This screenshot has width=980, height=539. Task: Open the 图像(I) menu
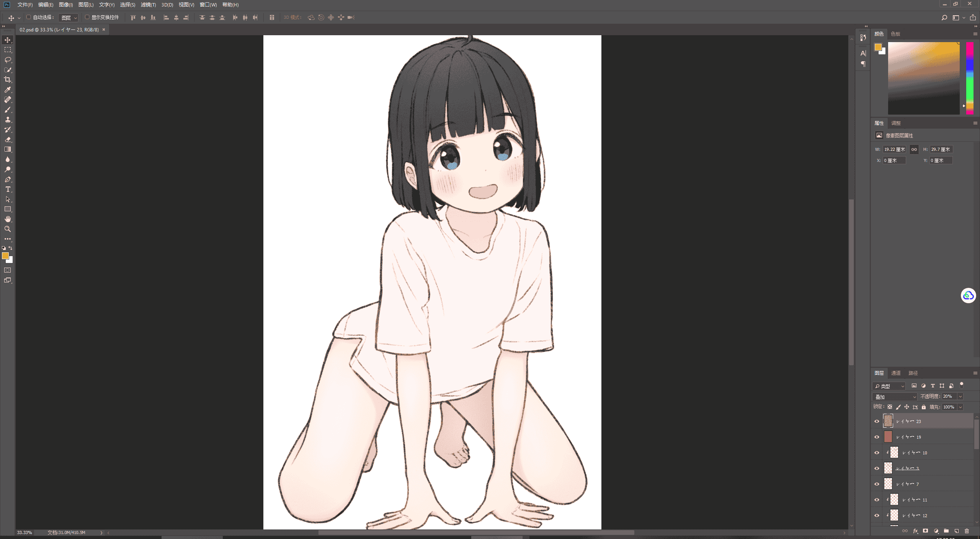click(x=66, y=5)
